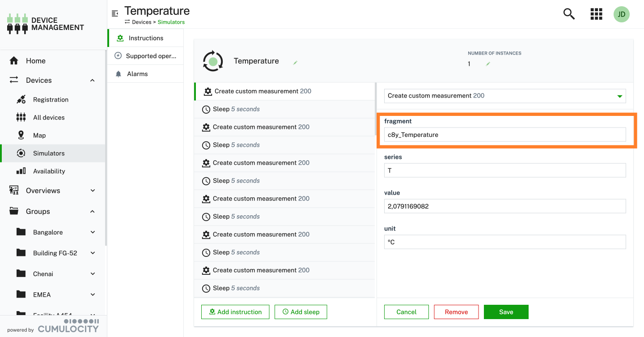Open the JD user avatar menu
Viewport: 644px width, 337px height.
[621, 14]
